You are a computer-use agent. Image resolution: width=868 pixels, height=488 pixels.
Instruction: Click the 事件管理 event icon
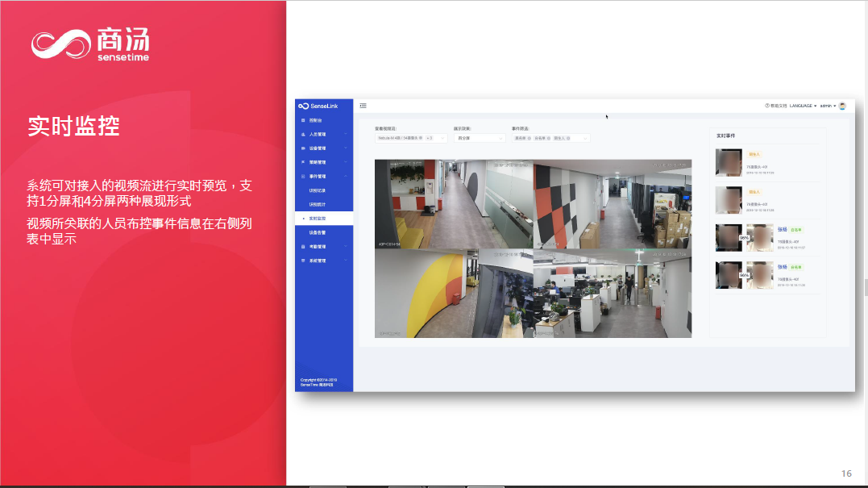(x=303, y=177)
